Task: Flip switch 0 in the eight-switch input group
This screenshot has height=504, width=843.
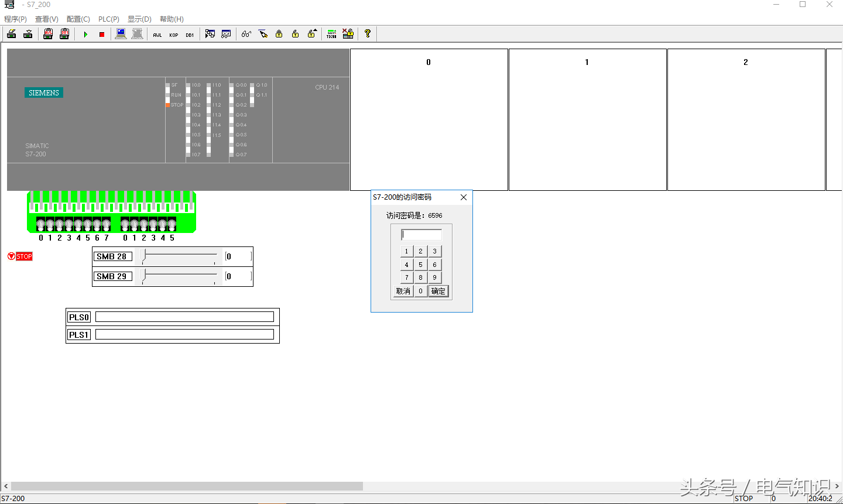Action: coord(41,224)
